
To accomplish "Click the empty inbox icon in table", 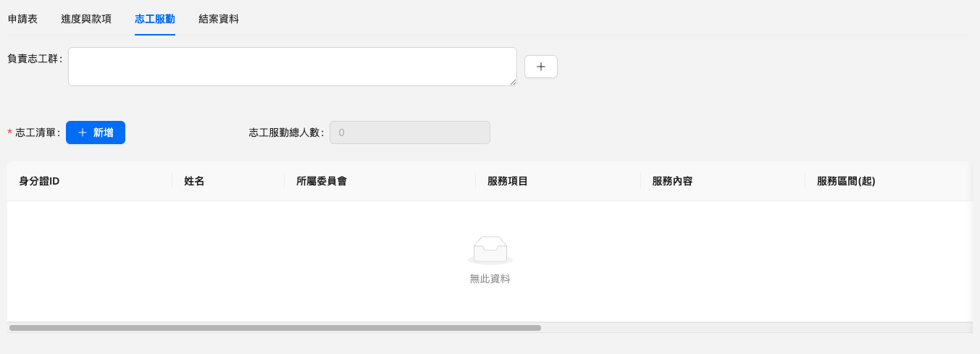I will [x=490, y=250].
